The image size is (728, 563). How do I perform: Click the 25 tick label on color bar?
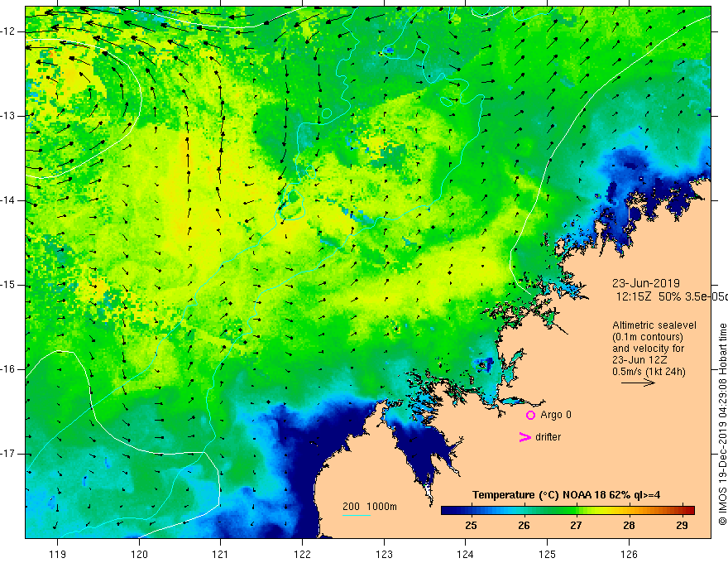pyautogui.click(x=471, y=526)
